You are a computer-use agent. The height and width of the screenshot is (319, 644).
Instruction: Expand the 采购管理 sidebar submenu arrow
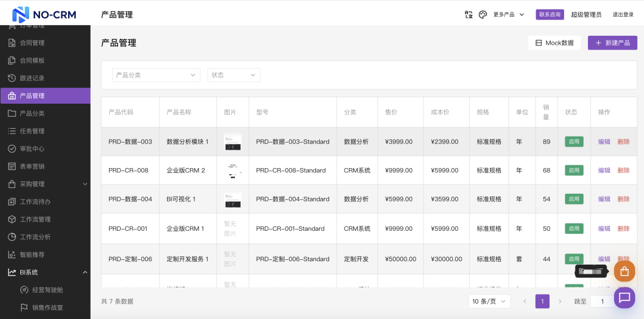(x=85, y=184)
